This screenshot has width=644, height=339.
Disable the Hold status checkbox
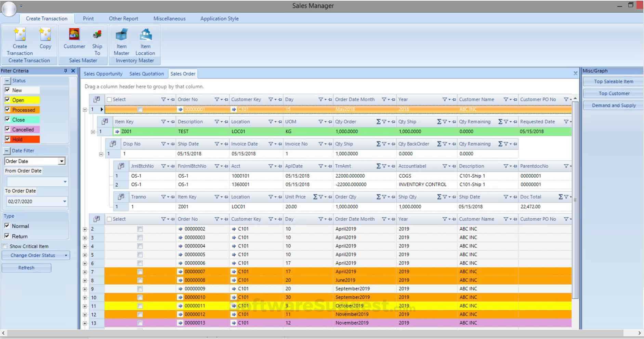pyautogui.click(x=8, y=139)
